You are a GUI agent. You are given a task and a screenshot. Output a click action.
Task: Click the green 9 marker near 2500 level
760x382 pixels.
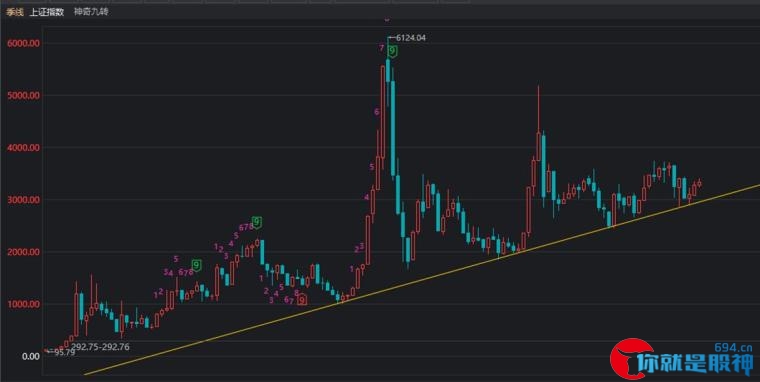pyautogui.click(x=257, y=223)
